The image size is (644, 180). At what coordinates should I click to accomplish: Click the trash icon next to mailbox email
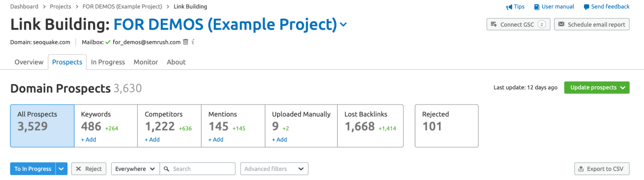pyautogui.click(x=186, y=42)
